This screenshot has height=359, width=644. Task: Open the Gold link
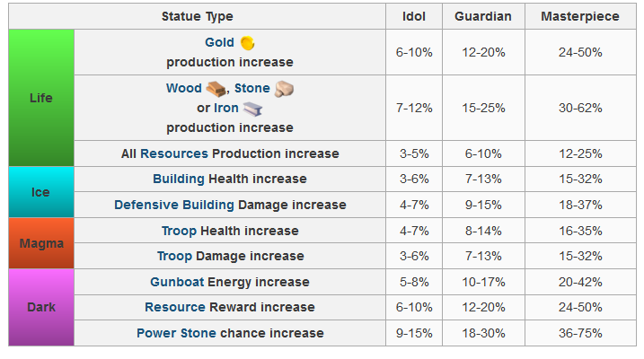point(219,42)
